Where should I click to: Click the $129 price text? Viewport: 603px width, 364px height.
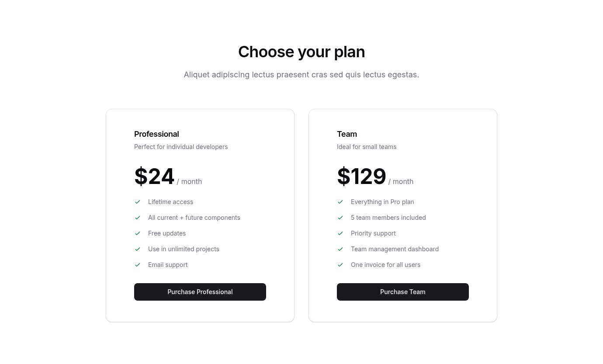point(361,177)
